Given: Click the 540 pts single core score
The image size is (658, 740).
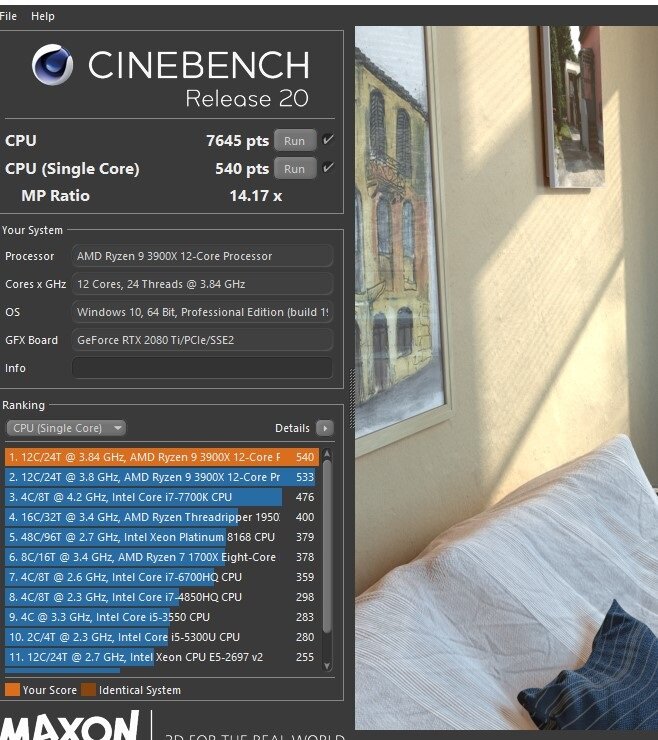Looking at the screenshot, I should point(242,168).
